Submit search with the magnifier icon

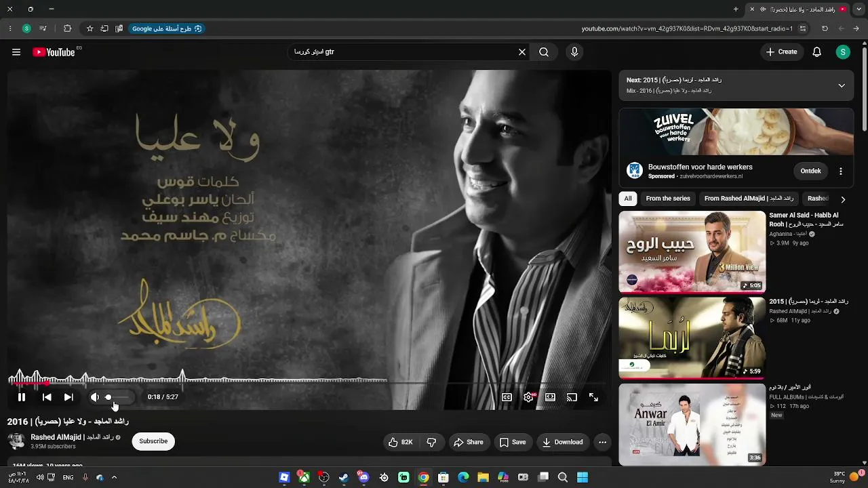coord(544,52)
